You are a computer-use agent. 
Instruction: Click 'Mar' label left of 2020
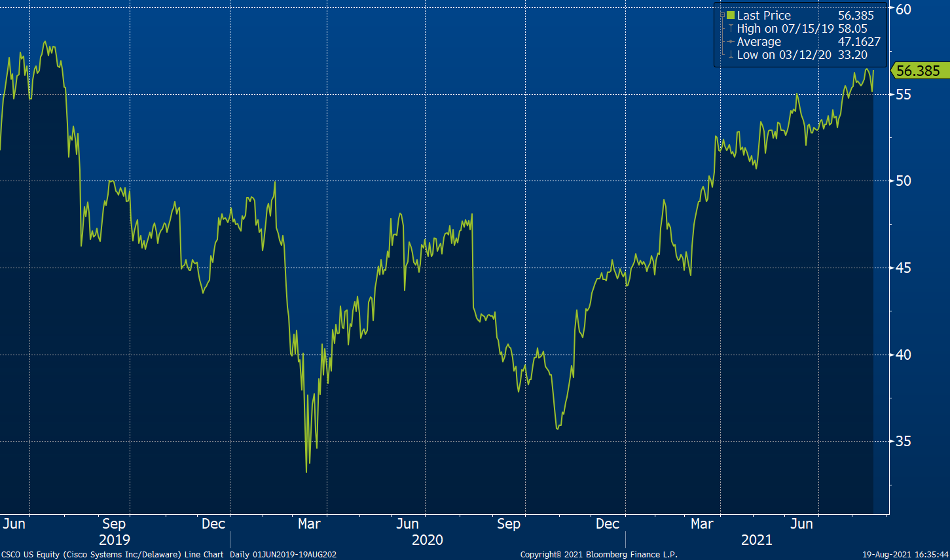coord(309,524)
